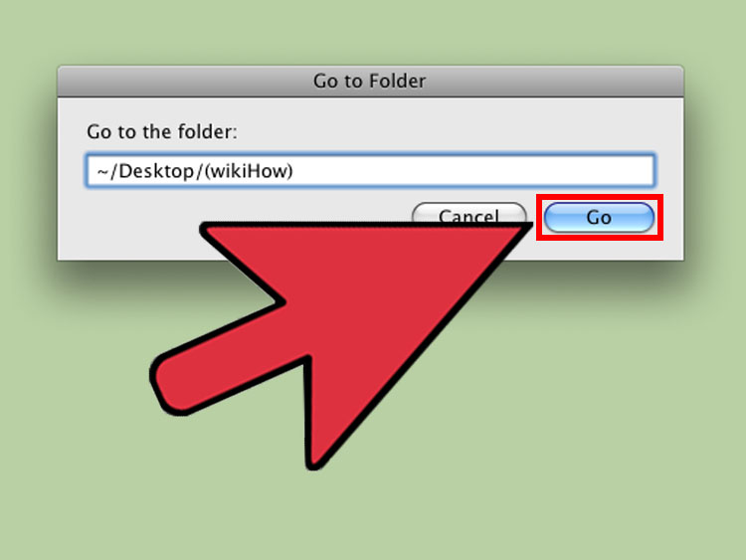Click the '(wikiHow)' text in the field
This screenshot has width=746, height=560.
(x=249, y=171)
